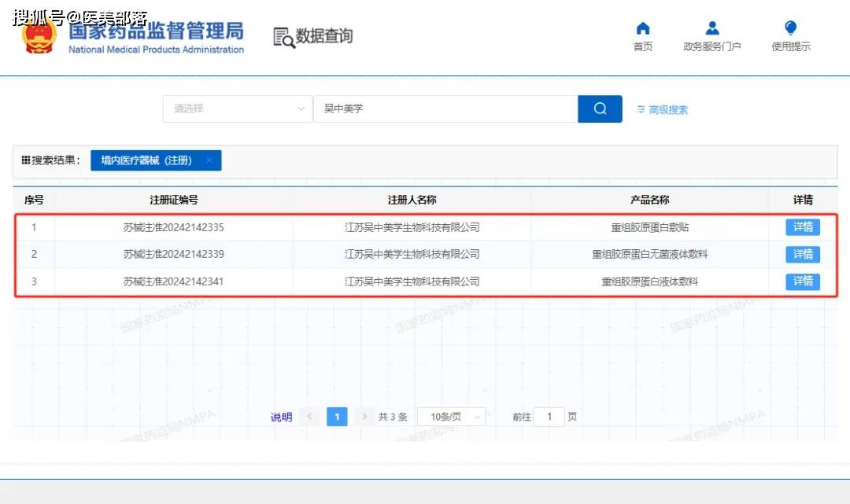This screenshot has width=850, height=504.
Task: Click the NMPA national emblem logo
Action: pyautogui.click(x=39, y=35)
